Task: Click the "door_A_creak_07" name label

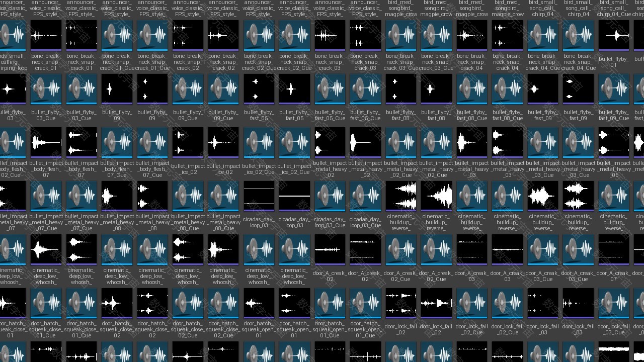Action: (x=613, y=276)
